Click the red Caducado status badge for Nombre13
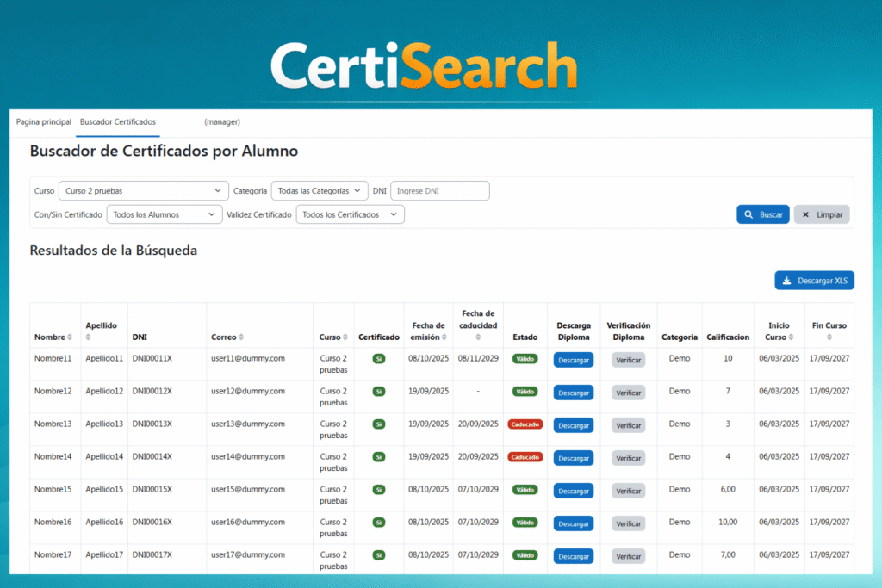The image size is (882, 588). coord(525,424)
